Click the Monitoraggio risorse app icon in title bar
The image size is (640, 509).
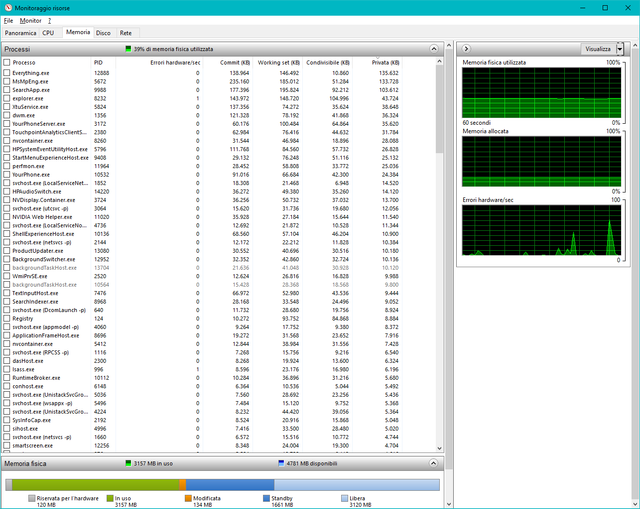click(8, 8)
